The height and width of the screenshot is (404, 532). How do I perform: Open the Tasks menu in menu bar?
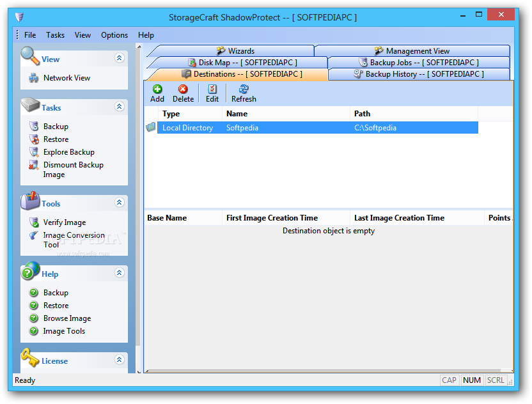point(55,35)
